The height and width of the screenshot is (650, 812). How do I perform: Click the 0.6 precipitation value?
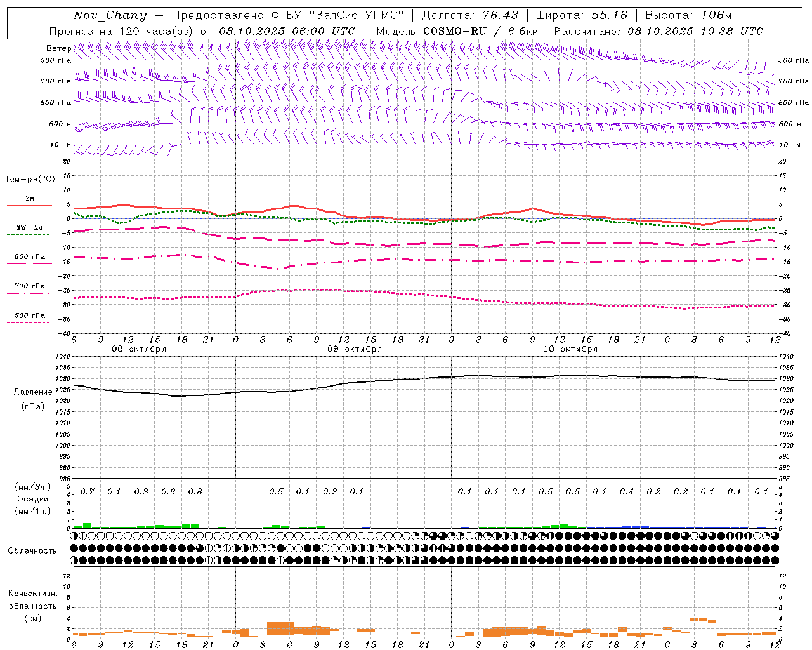[168, 492]
